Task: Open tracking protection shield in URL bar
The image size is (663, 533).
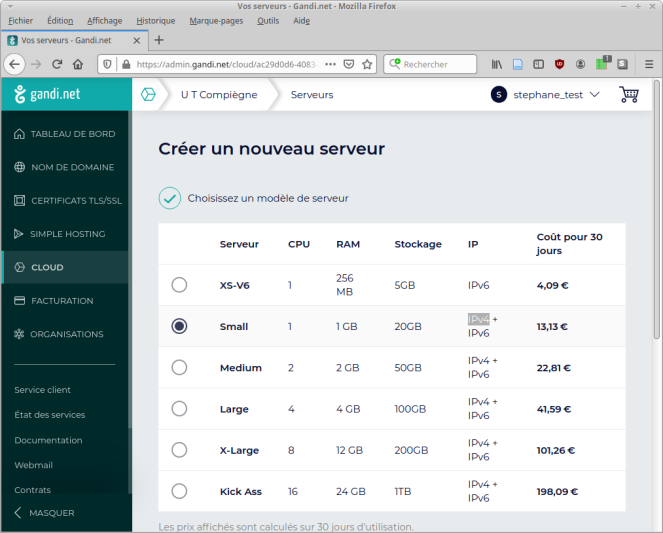Action: point(107,64)
